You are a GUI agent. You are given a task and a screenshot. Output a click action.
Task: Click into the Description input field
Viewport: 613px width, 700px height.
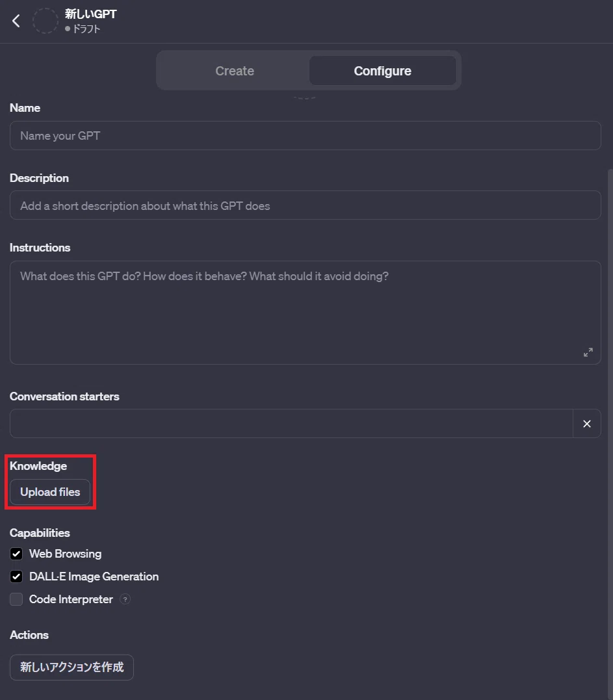click(306, 205)
